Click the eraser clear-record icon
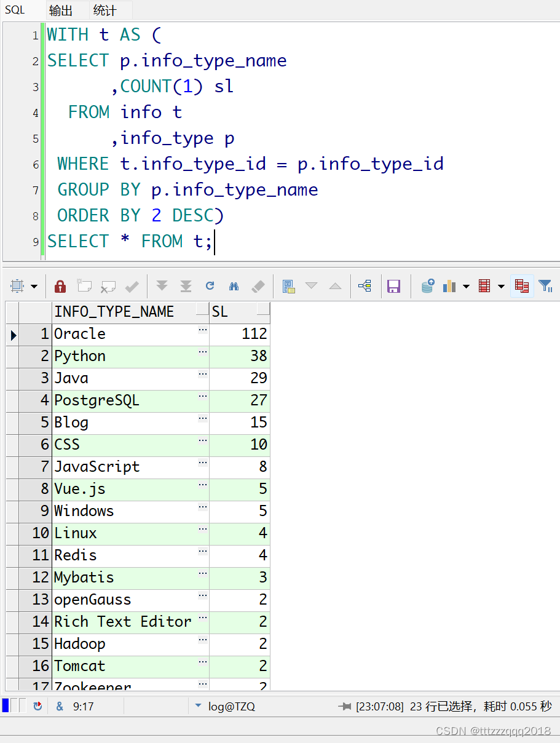 (258, 286)
